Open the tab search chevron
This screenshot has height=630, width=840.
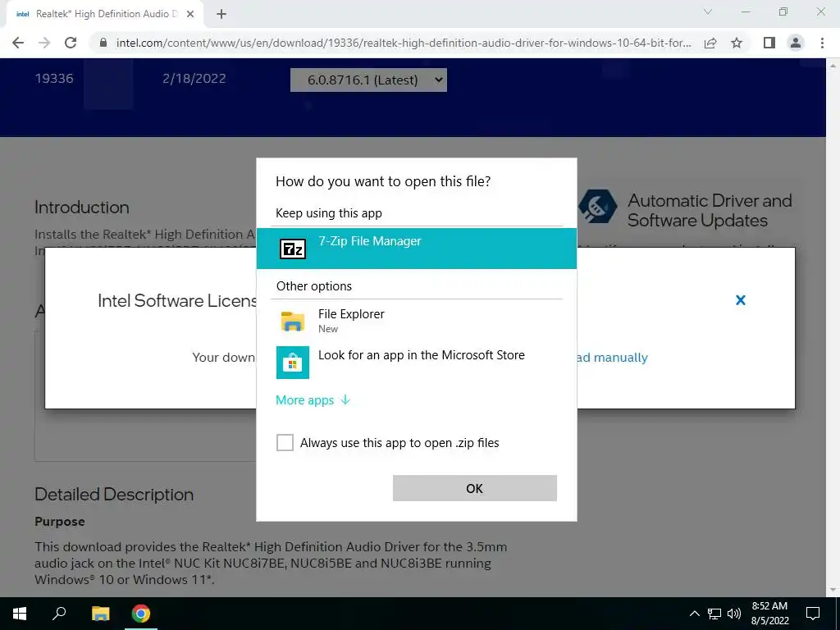(x=708, y=11)
